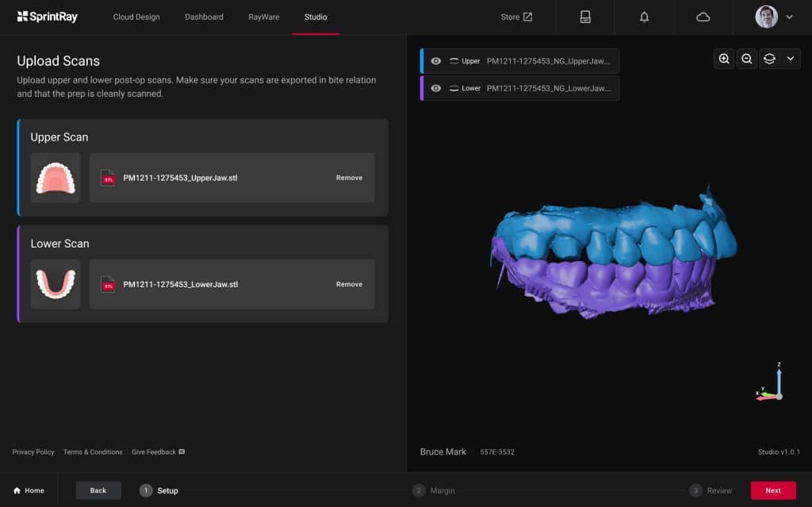The image size is (812, 507).
Task: Click the SprintRay logo
Action: pos(48,17)
